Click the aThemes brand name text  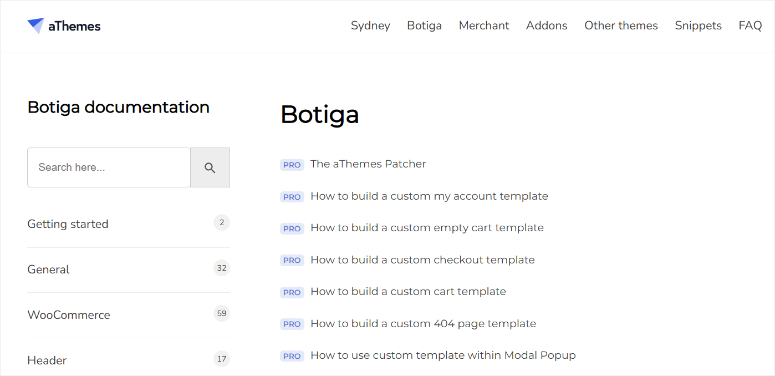pyautogui.click(x=74, y=26)
